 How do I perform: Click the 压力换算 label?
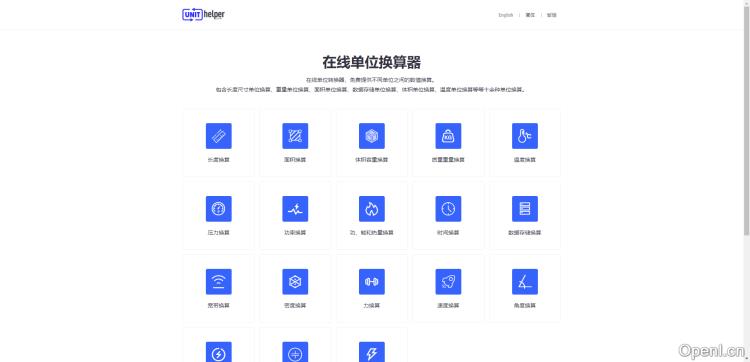219,233
